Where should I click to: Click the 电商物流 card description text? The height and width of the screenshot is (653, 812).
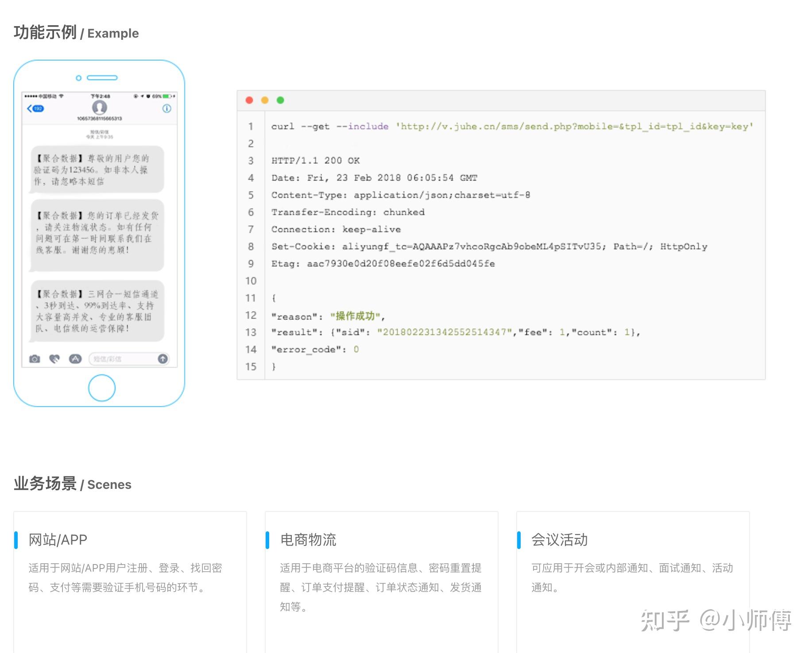pos(381,588)
